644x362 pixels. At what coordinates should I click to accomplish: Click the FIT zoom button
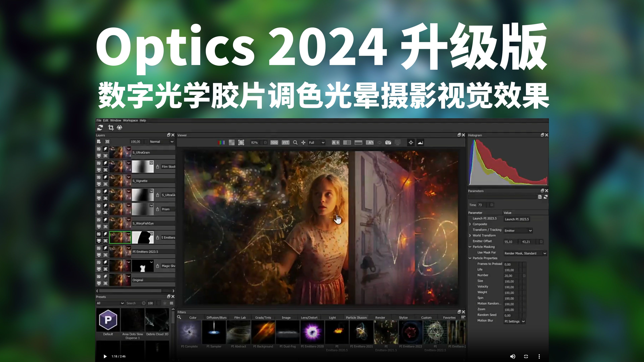(x=285, y=142)
